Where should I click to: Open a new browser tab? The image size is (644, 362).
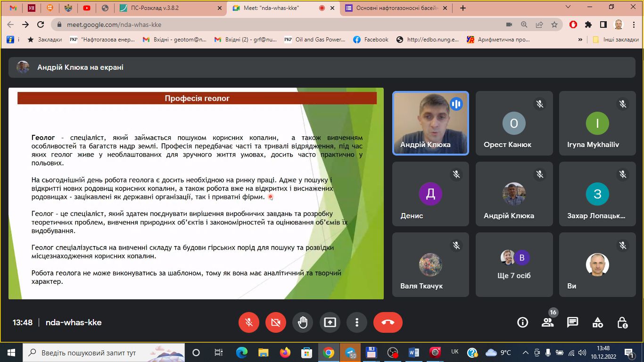point(463,8)
